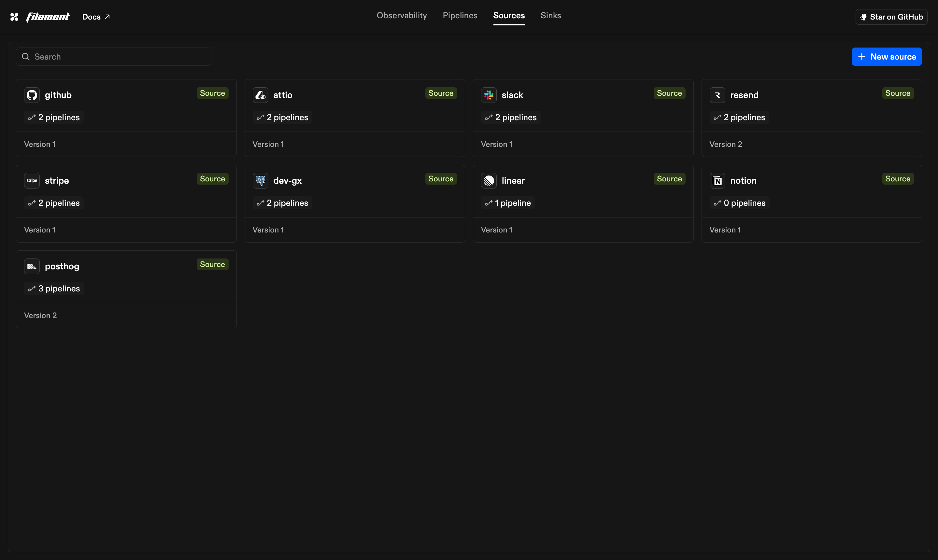Click the slack source logo icon
This screenshot has height=560, width=938.
489,95
